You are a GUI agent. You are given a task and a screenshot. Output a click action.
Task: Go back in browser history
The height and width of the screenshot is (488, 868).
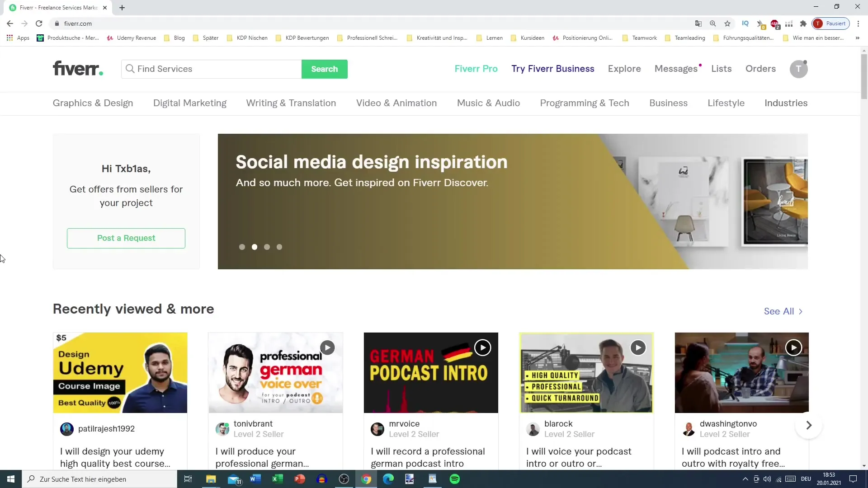[10, 23]
